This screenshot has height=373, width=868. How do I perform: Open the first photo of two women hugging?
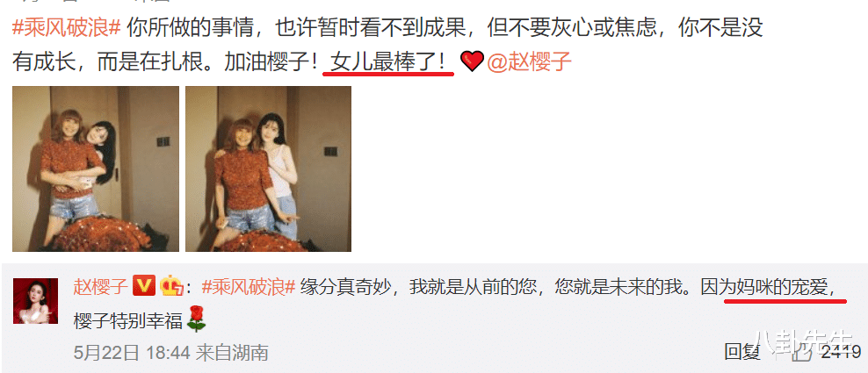click(x=96, y=169)
